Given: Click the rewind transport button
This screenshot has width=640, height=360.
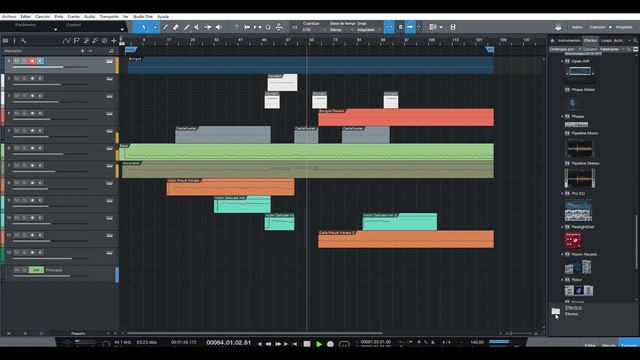Looking at the screenshot, I should [x=269, y=344].
